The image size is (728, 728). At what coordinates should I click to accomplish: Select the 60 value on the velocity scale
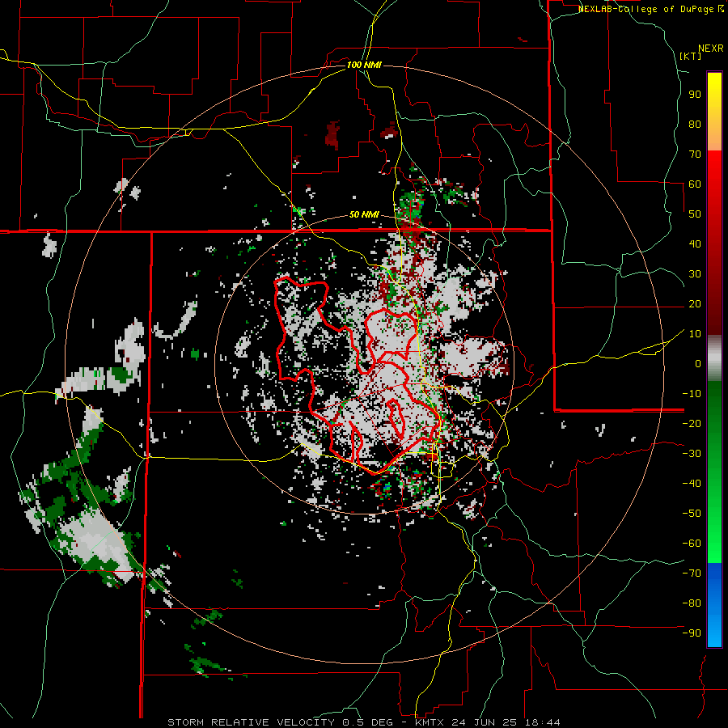(x=695, y=184)
